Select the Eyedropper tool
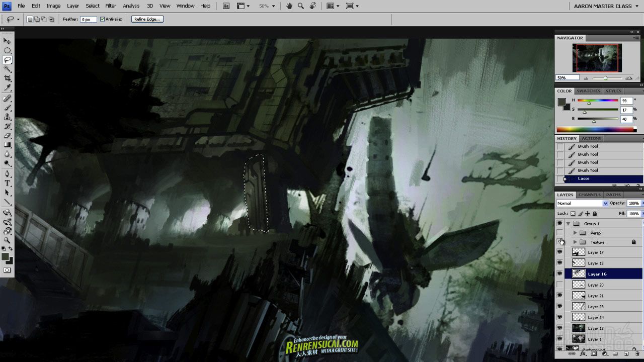644x362 pixels. point(7,88)
